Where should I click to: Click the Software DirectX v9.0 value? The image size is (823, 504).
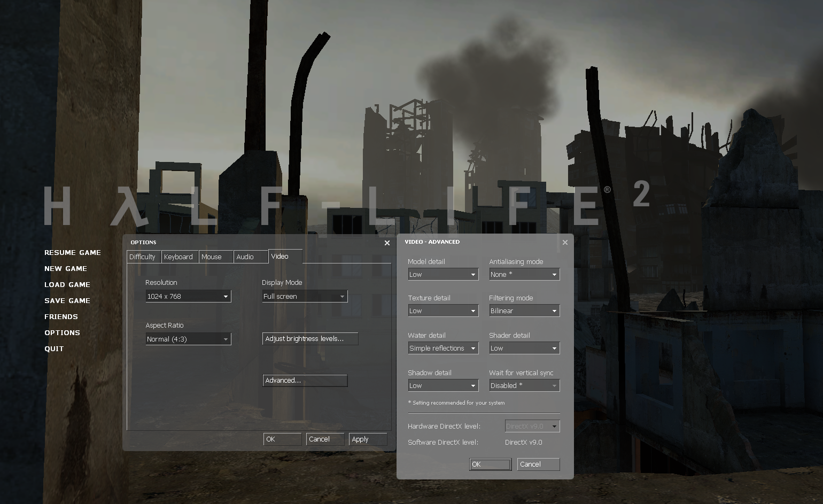pos(524,442)
